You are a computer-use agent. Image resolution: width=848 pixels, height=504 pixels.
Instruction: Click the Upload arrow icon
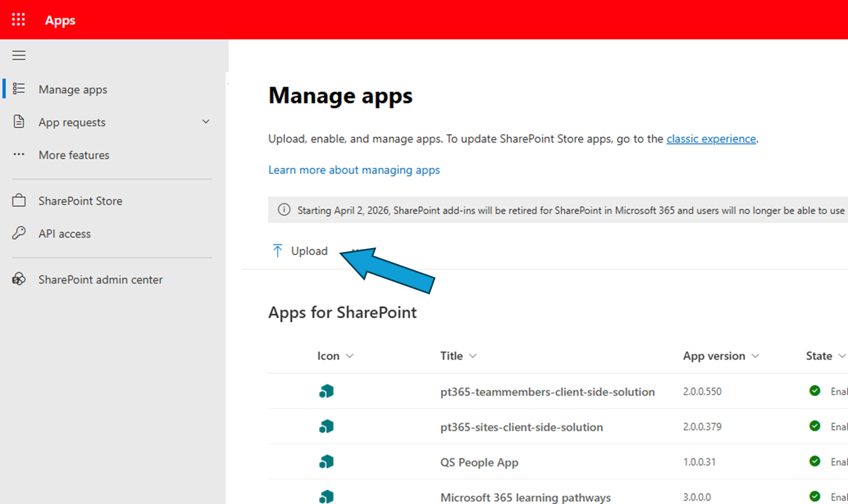(278, 251)
